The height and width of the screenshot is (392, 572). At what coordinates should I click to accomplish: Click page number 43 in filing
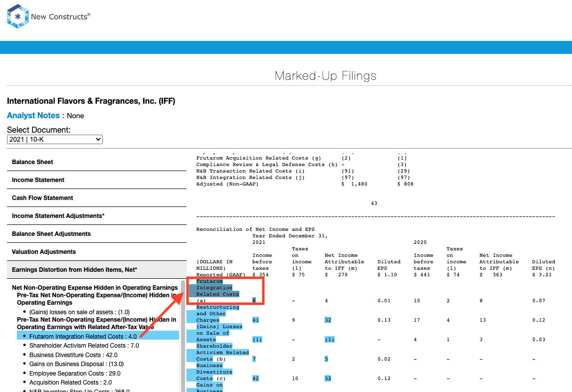click(x=374, y=203)
